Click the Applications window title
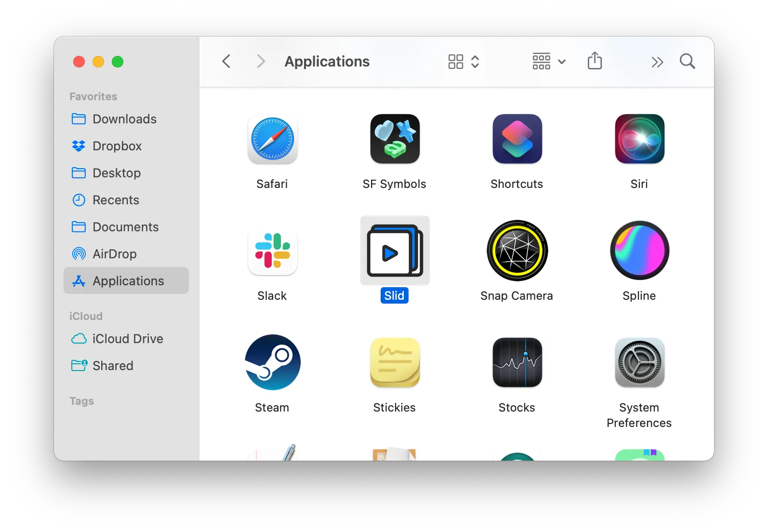 coord(327,61)
